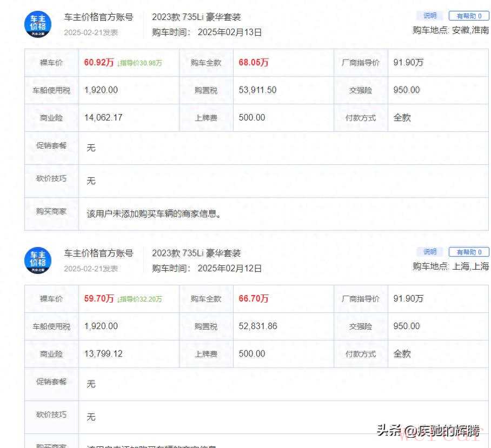Mark the Shanghai listing as 有帮助
The height and width of the screenshot is (448, 491).
point(468,252)
